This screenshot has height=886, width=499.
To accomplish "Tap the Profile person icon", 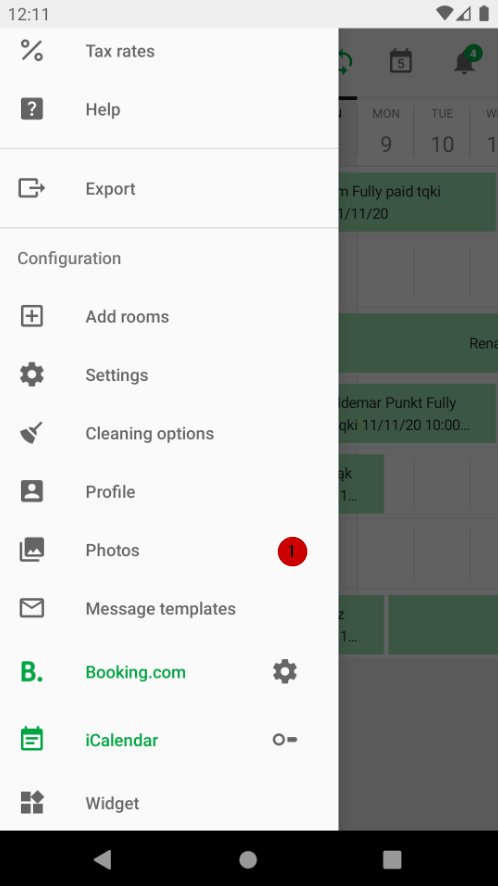I will pyautogui.click(x=32, y=492).
